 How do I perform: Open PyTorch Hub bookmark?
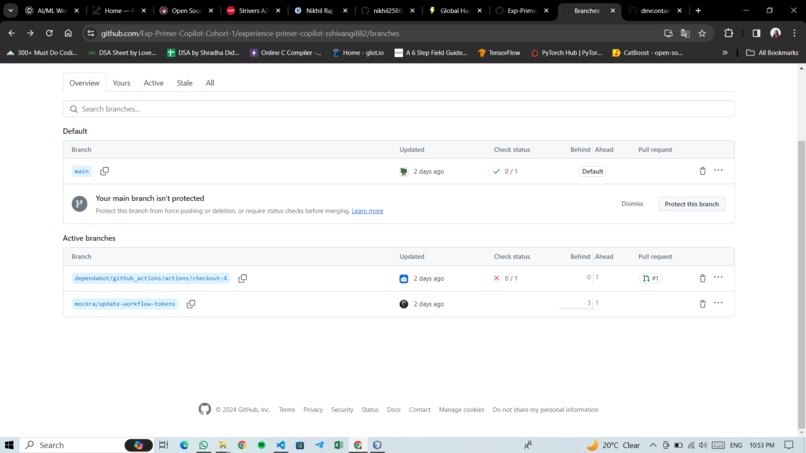(x=566, y=52)
